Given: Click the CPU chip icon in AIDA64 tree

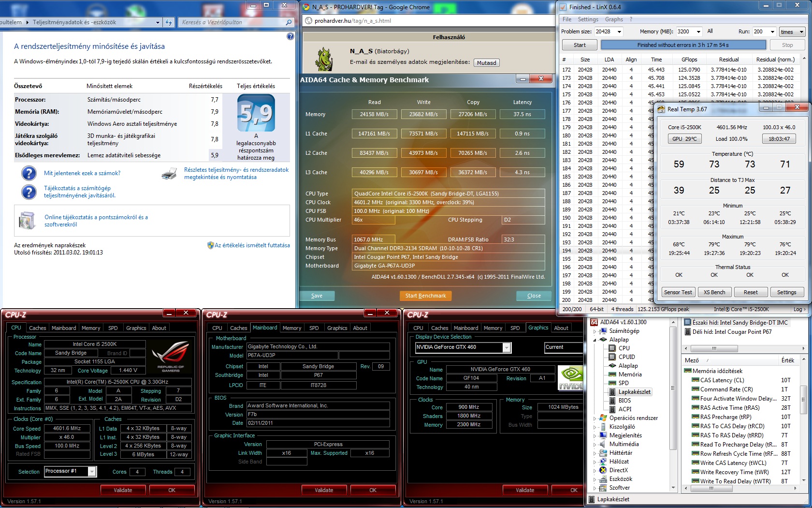Looking at the screenshot, I should 612,348.
